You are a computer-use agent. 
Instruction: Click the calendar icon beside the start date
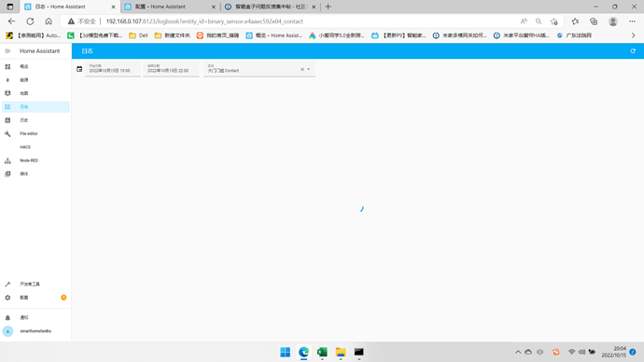(79, 69)
